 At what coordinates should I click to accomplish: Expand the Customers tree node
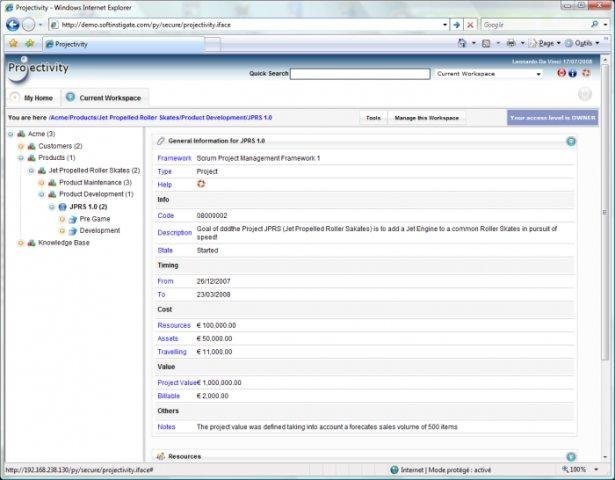click(21, 146)
